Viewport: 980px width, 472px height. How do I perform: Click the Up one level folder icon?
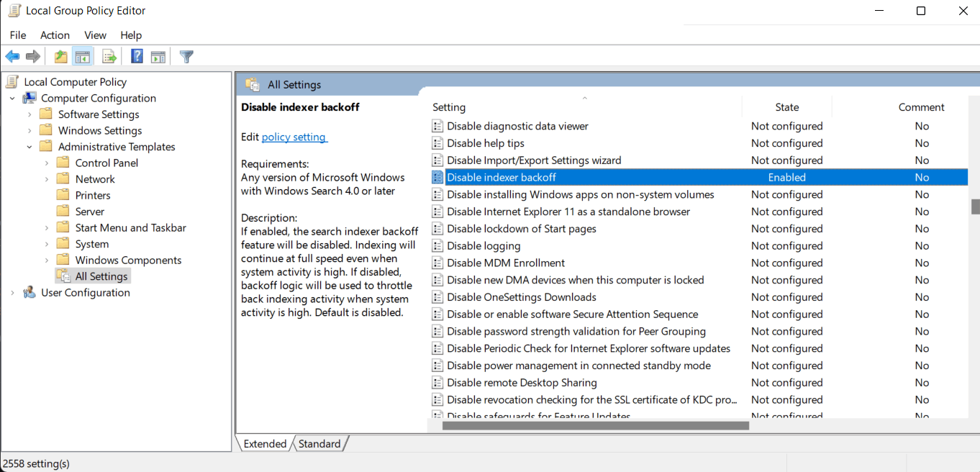[61, 57]
